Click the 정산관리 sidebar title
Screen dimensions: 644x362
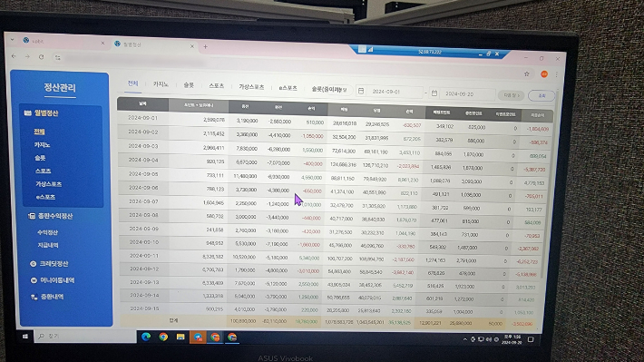(60, 87)
